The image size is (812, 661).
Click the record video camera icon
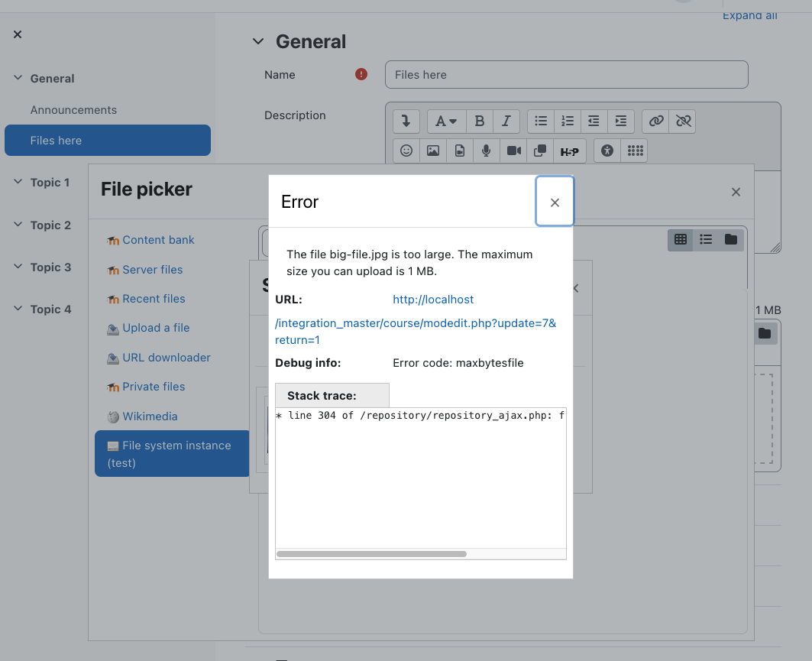click(514, 151)
